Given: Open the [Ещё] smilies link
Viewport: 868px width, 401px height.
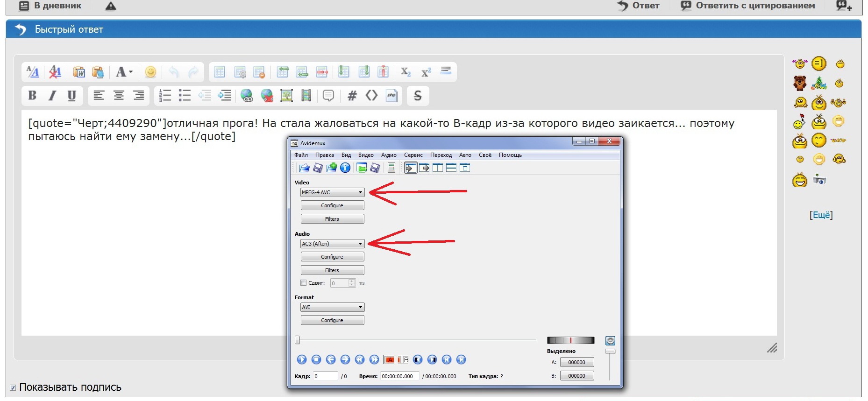Looking at the screenshot, I should click(821, 215).
